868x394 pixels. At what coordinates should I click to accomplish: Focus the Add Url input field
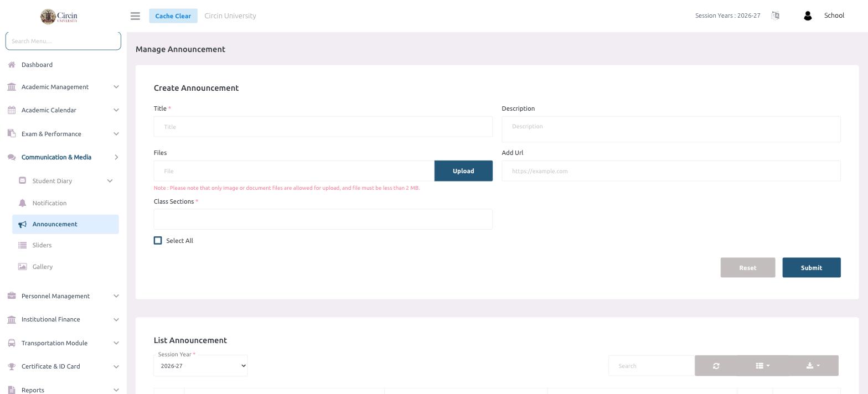tap(671, 171)
